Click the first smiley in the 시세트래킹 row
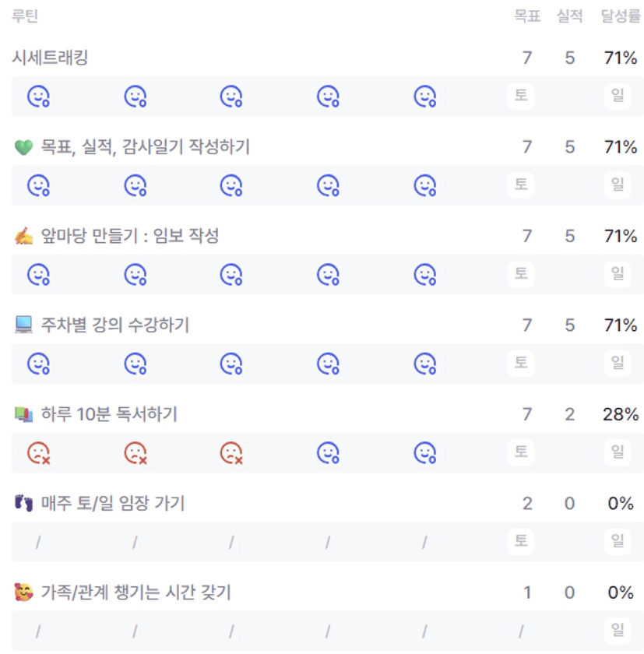Screen dimensions: 644x654 38,97
